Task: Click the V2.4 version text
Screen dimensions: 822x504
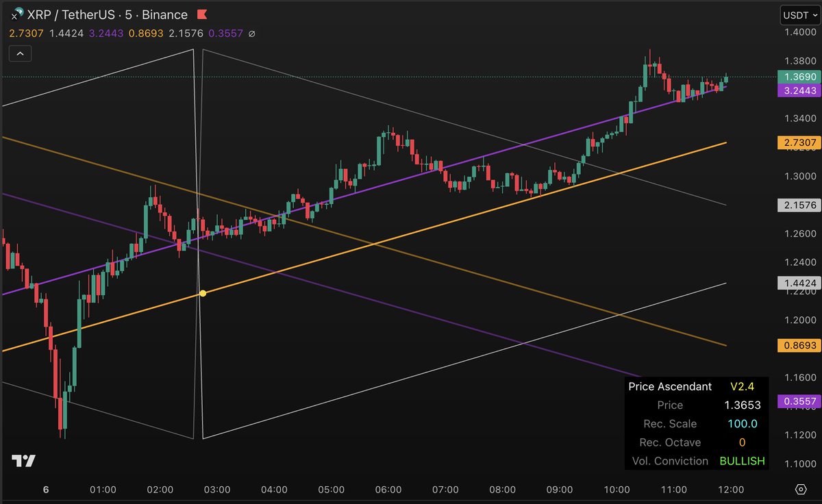Action: pyautogui.click(x=742, y=387)
